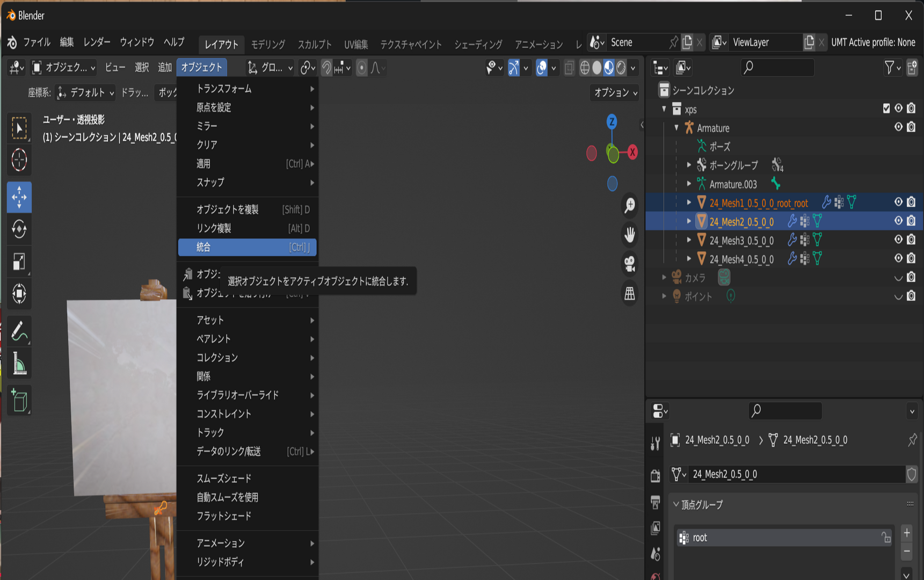
Task: Toggle root vertex group lock
Action: [886, 538]
